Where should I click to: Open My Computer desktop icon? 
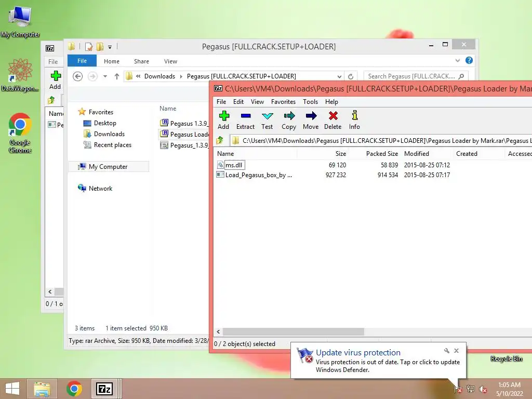tap(20, 21)
